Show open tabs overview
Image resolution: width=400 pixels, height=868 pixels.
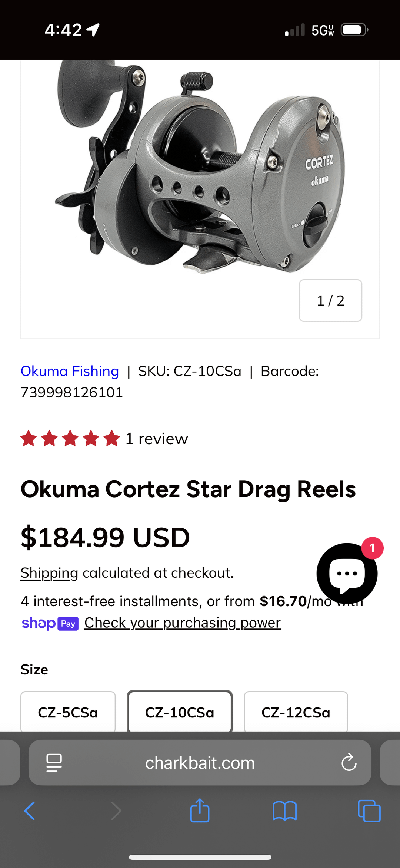(369, 811)
